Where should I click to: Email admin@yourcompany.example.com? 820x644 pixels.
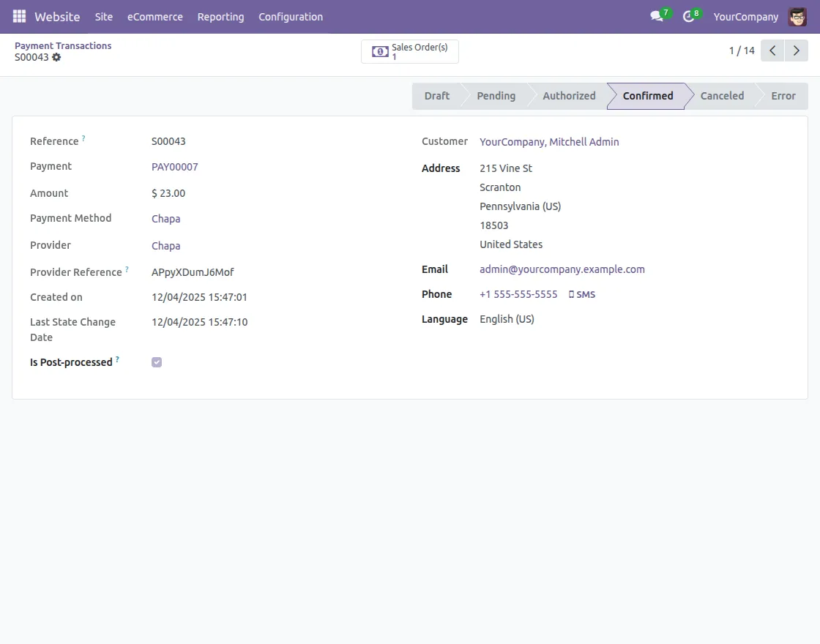(562, 269)
